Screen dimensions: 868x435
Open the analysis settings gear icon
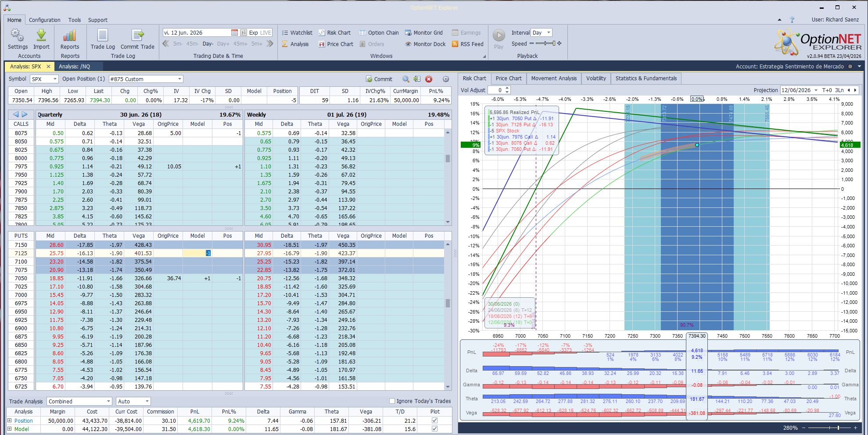click(446, 79)
